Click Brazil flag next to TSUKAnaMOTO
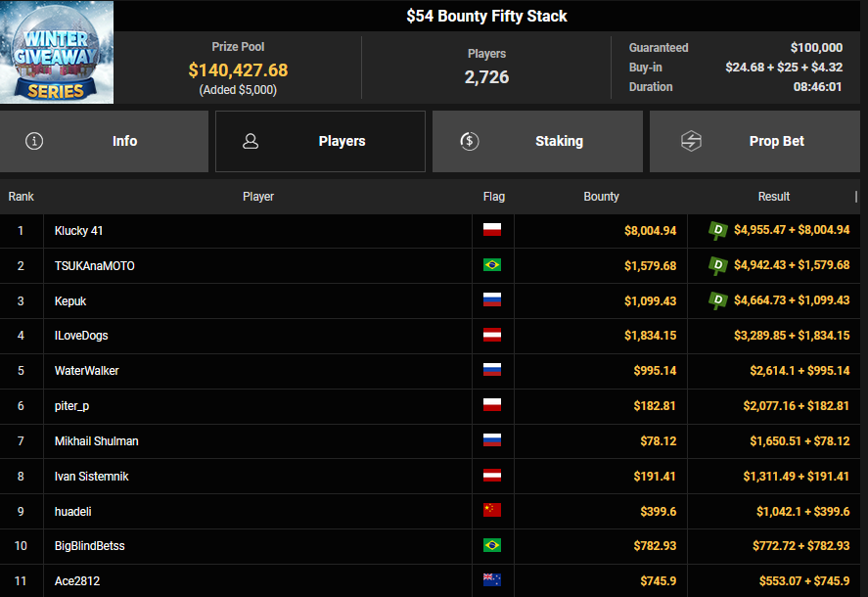The image size is (868, 597). point(492,266)
